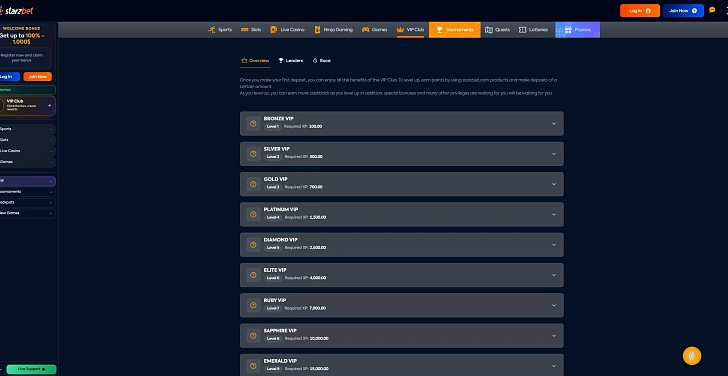Click the Platinum VIP level badge icon
The width and height of the screenshot is (728, 376).
click(x=253, y=214)
